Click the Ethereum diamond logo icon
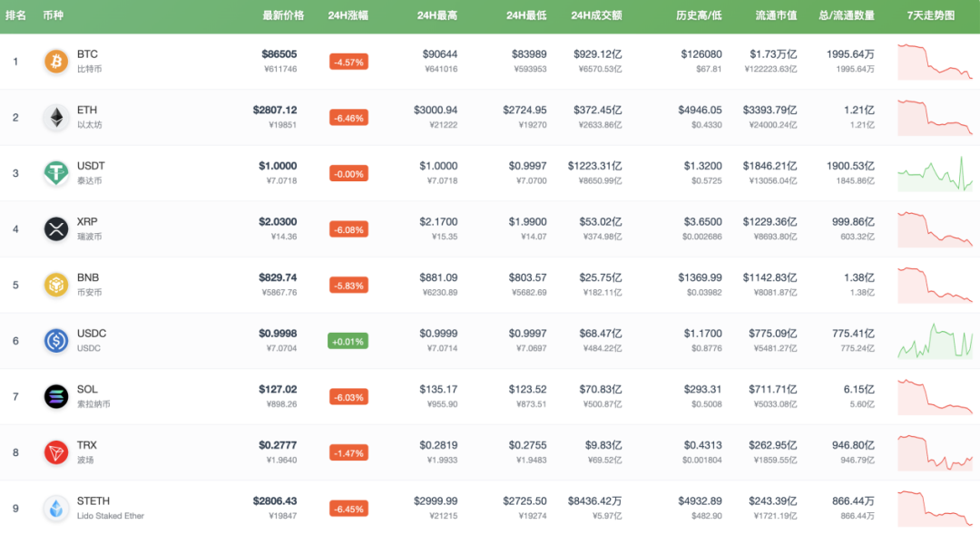The image size is (980, 534). (x=56, y=118)
